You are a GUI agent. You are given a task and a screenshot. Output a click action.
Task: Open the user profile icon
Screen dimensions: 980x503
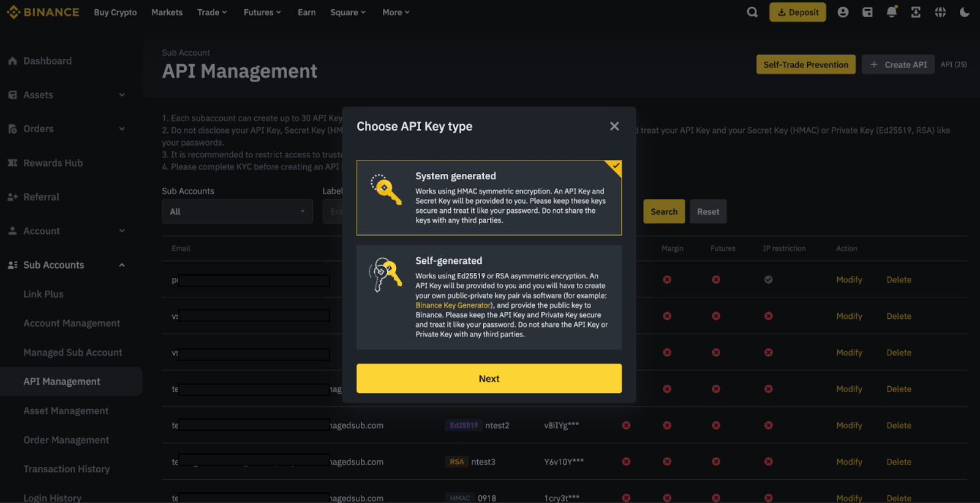pyautogui.click(x=843, y=12)
